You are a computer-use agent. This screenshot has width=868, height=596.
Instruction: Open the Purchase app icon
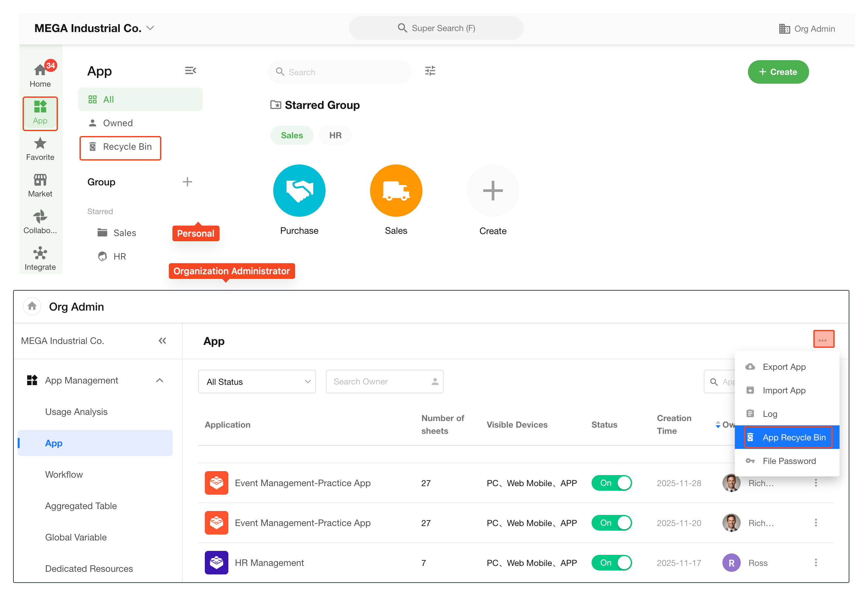tap(299, 191)
